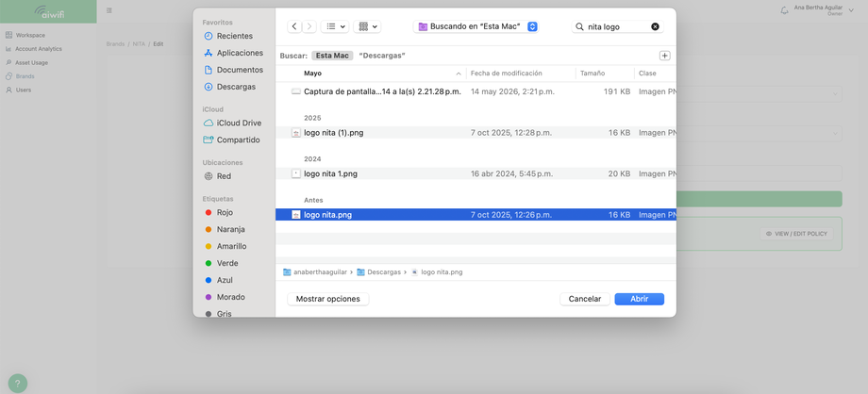Viewport: 868px width, 394px height.
Task: Go forward with the right chevron button
Action: point(309,26)
